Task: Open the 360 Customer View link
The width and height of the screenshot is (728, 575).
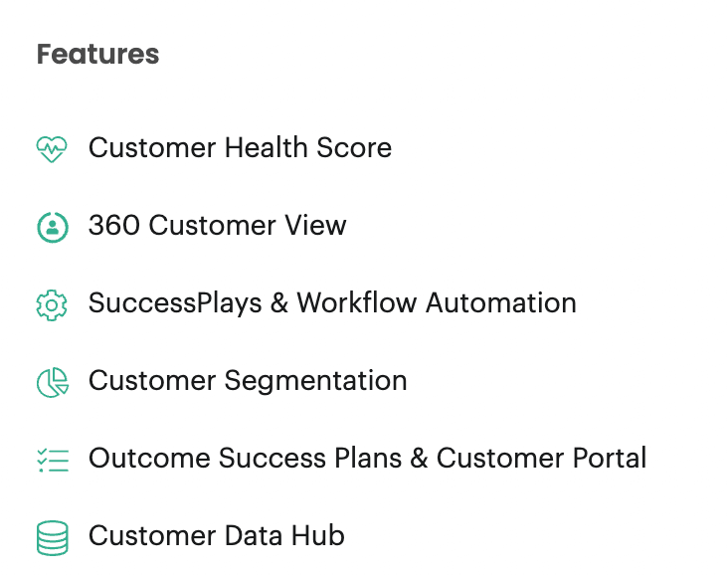Action: tap(217, 225)
